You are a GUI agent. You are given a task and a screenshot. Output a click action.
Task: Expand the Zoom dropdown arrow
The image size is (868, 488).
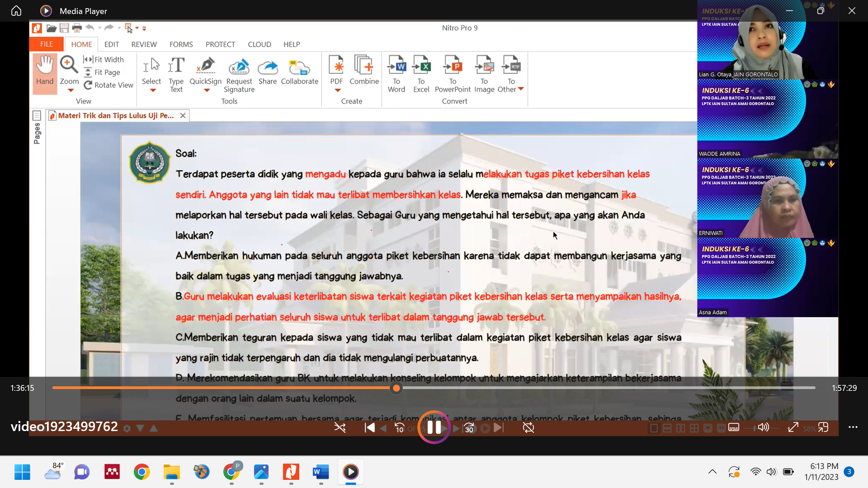tap(71, 90)
